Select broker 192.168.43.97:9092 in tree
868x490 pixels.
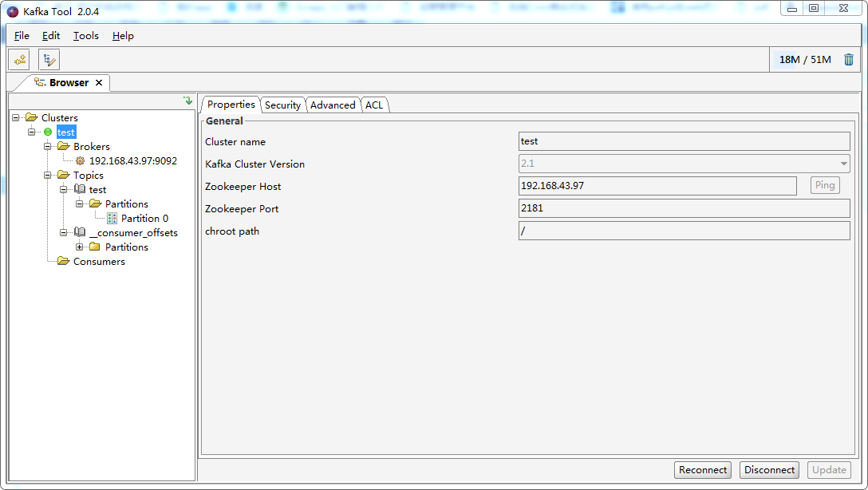click(x=133, y=161)
